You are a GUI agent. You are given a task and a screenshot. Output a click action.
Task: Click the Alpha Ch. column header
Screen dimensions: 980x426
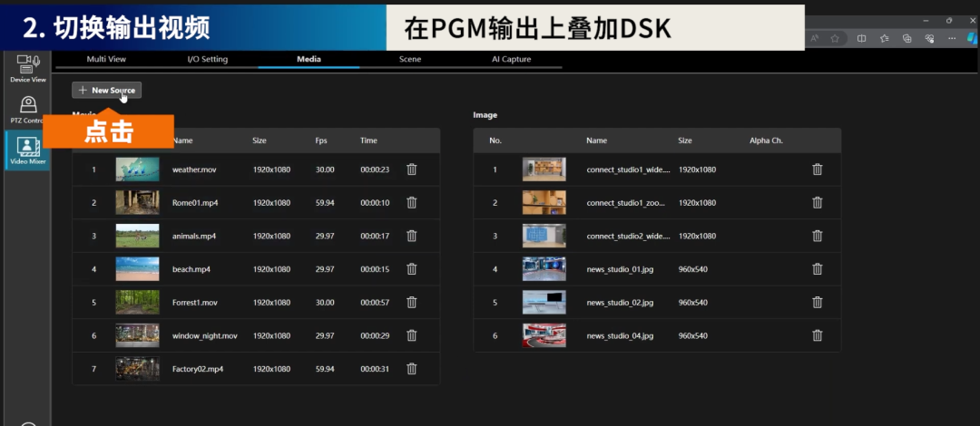point(766,140)
